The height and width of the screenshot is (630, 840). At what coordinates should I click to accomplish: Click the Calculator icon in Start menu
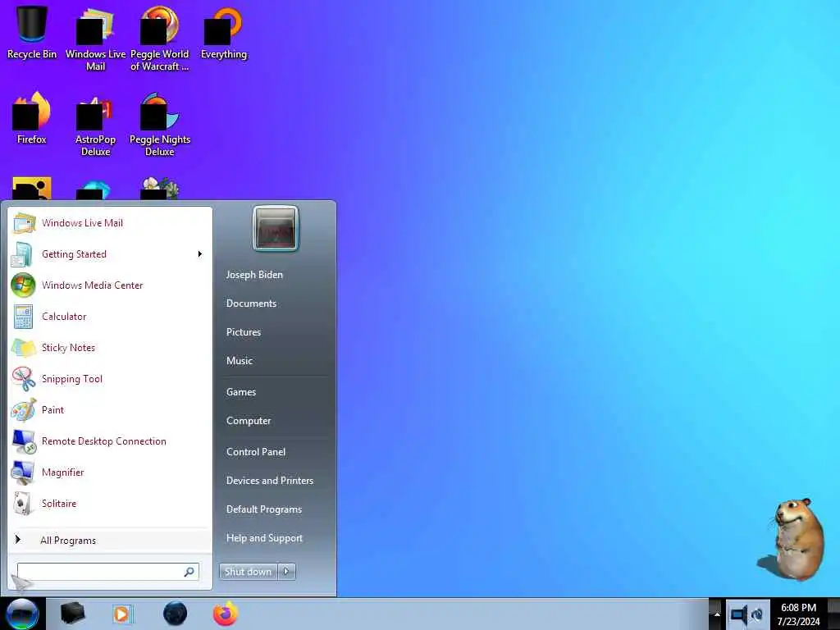coord(23,316)
